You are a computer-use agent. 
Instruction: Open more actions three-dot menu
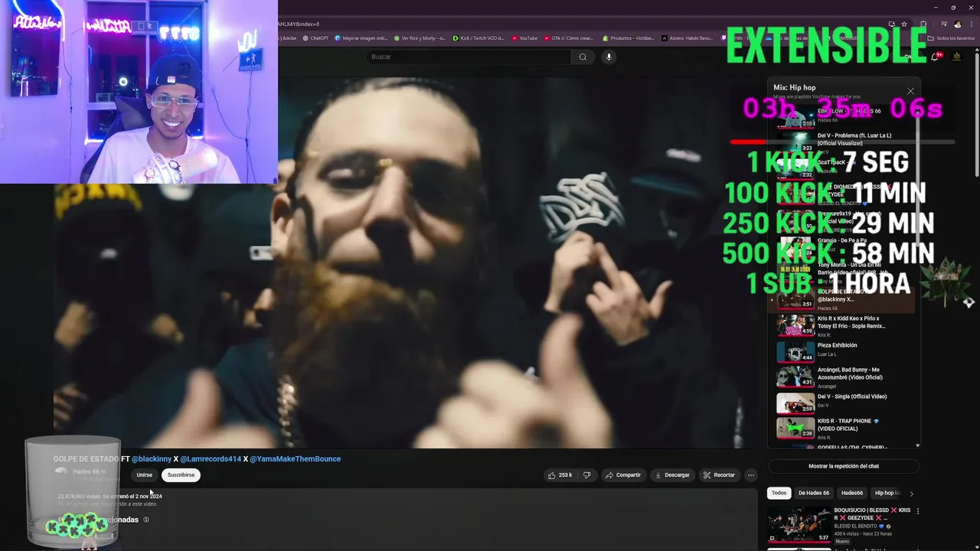tap(751, 475)
